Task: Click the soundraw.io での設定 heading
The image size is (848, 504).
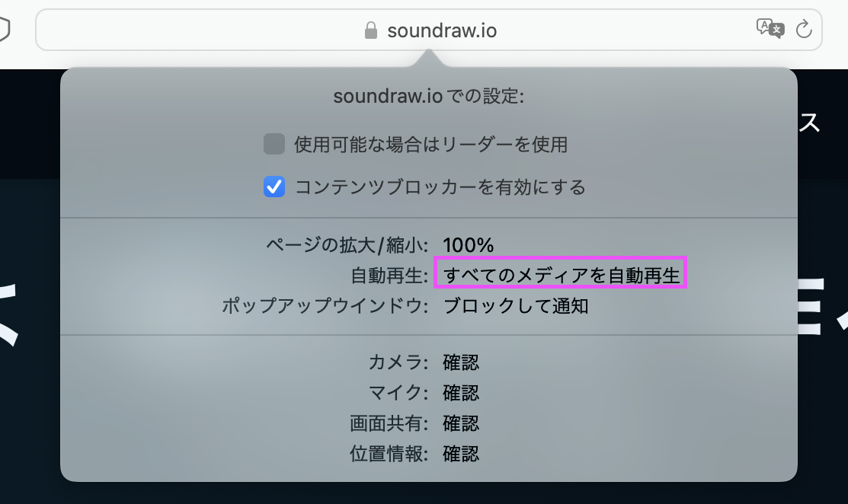Action: point(429,96)
